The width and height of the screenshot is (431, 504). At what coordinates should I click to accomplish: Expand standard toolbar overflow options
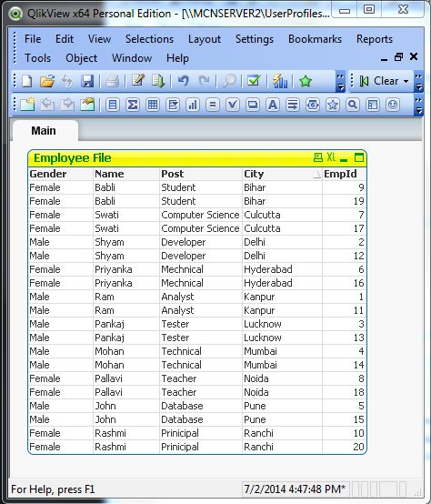tap(340, 81)
